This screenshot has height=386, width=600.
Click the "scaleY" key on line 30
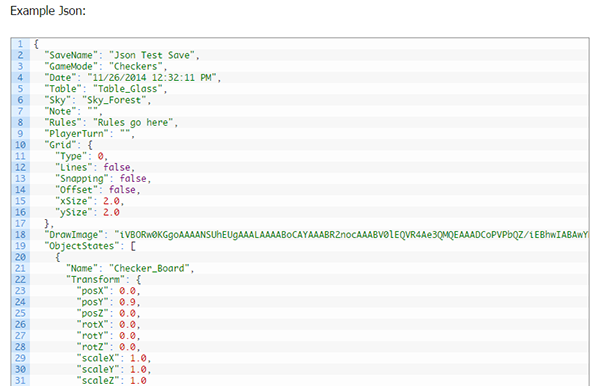98,369
